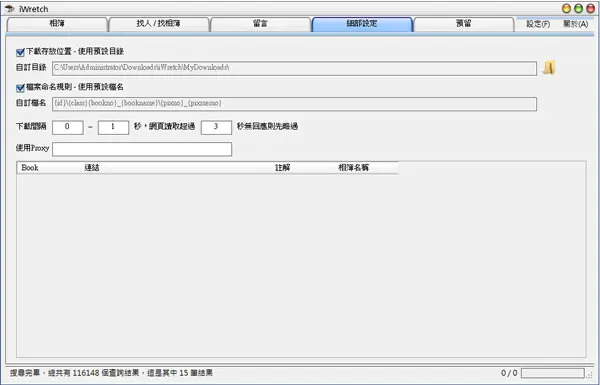Click the 使用Proxy input field
This screenshot has width=600, height=385.
[142, 149]
